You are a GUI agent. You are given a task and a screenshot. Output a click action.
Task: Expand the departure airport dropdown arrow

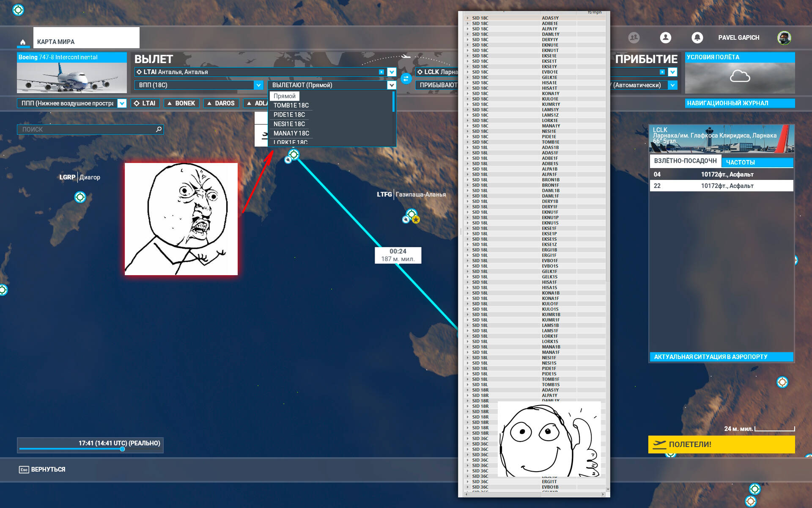(x=392, y=72)
